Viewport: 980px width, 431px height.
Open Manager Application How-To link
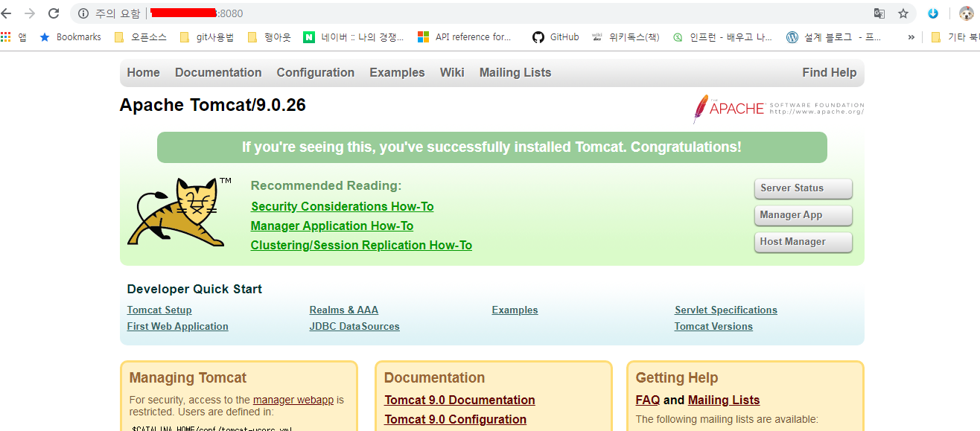[x=331, y=226]
